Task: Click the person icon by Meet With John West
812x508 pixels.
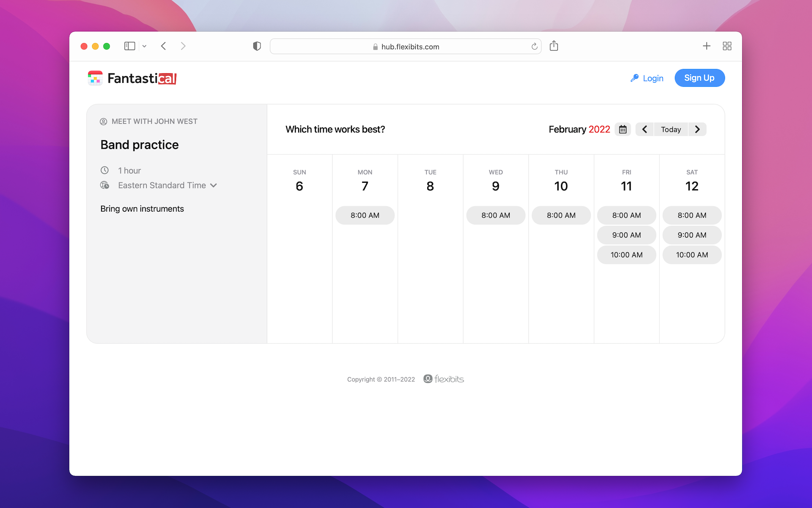Action: [x=104, y=122]
